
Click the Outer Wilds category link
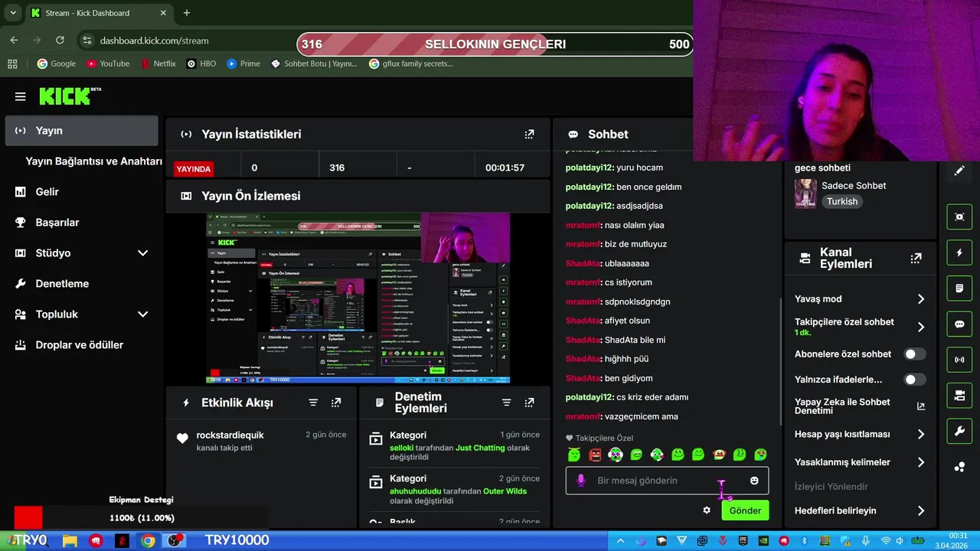click(x=505, y=491)
